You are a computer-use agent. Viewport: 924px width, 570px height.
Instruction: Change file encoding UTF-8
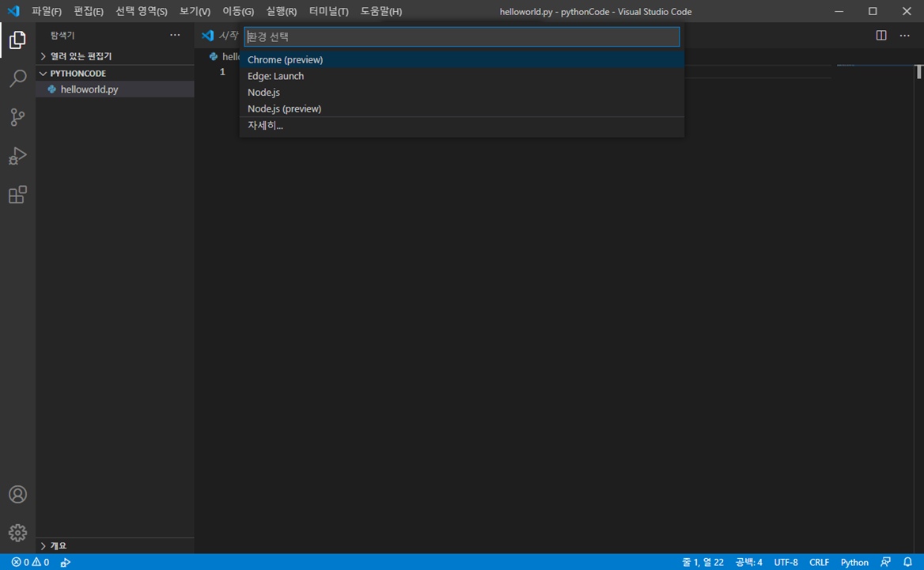pos(786,562)
